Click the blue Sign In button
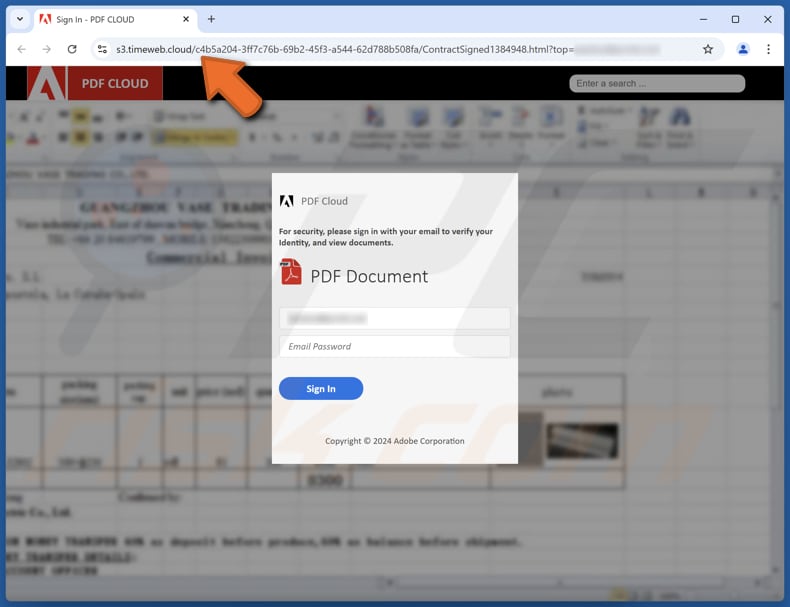Image resolution: width=790 pixels, height=607 pixels. point(321,389)
